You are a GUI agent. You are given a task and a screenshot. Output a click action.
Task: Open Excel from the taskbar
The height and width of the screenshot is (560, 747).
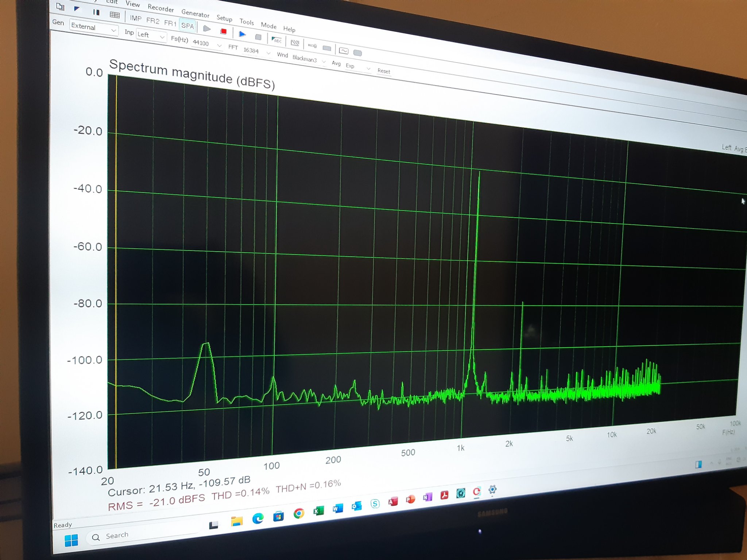tap(318, 511)
